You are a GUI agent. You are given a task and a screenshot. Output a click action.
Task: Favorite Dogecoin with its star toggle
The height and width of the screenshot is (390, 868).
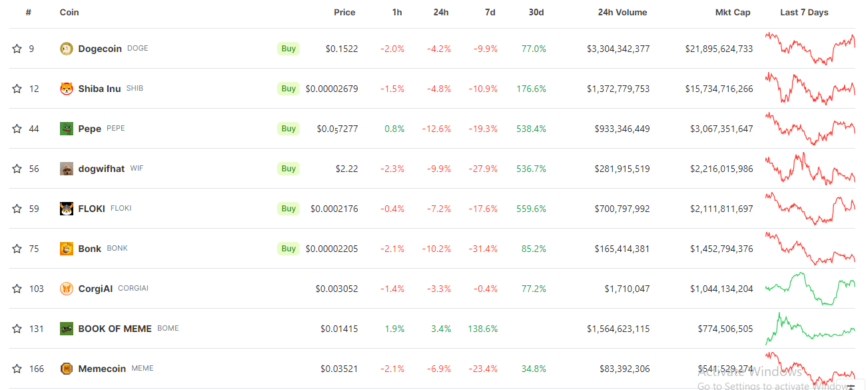point(17,49)
